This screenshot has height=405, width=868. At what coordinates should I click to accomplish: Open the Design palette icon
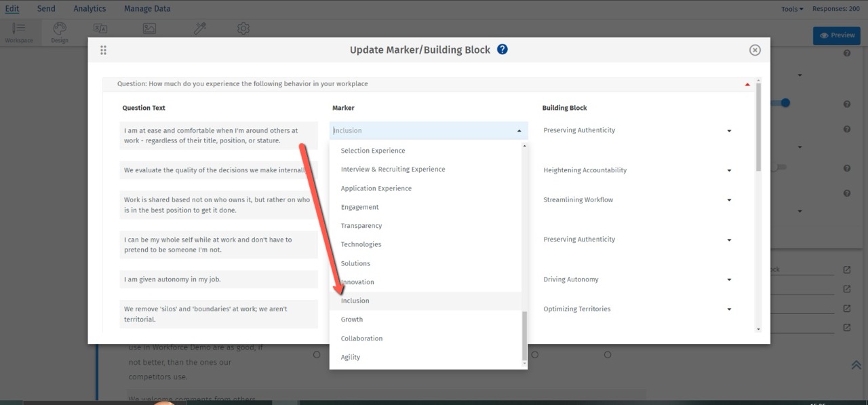click(60, 31)
